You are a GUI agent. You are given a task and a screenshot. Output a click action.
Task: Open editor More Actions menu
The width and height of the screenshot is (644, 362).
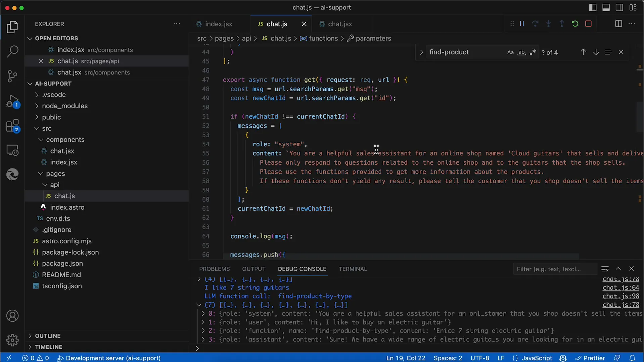632,24
